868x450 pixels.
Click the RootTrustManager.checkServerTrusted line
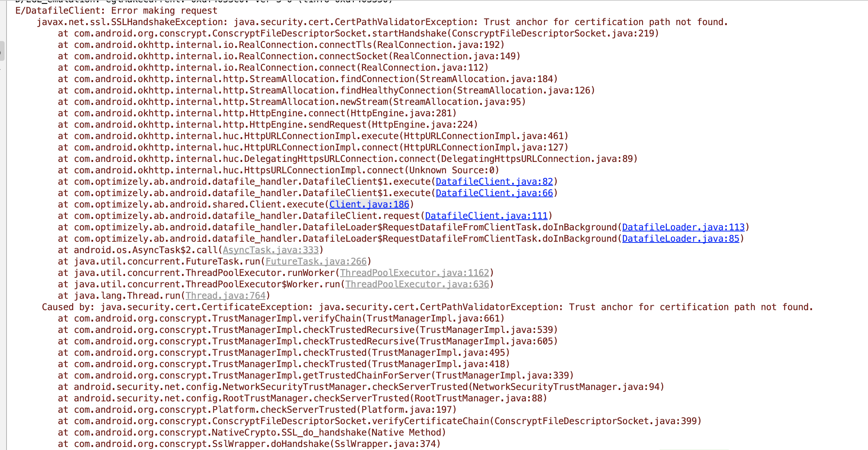click(302, 398)
